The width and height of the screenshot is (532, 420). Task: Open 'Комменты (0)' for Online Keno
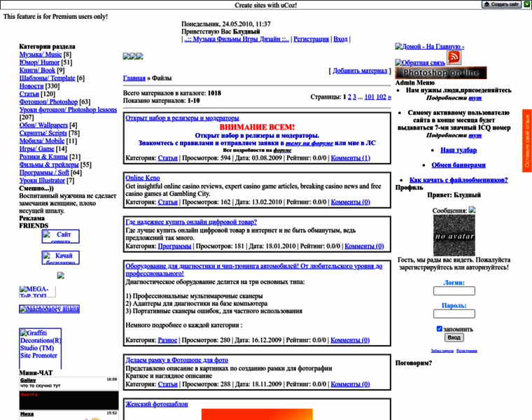click(351, 202)
